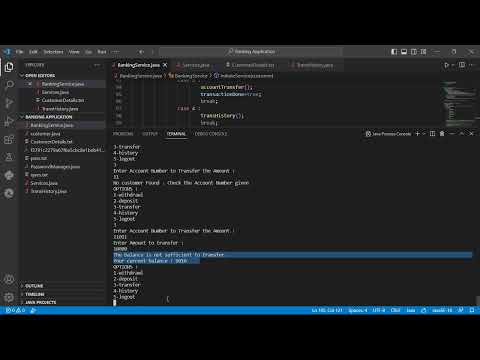Expand the OUTLINE section
This screenshot has width=480, height=360.
coord(34,286)
